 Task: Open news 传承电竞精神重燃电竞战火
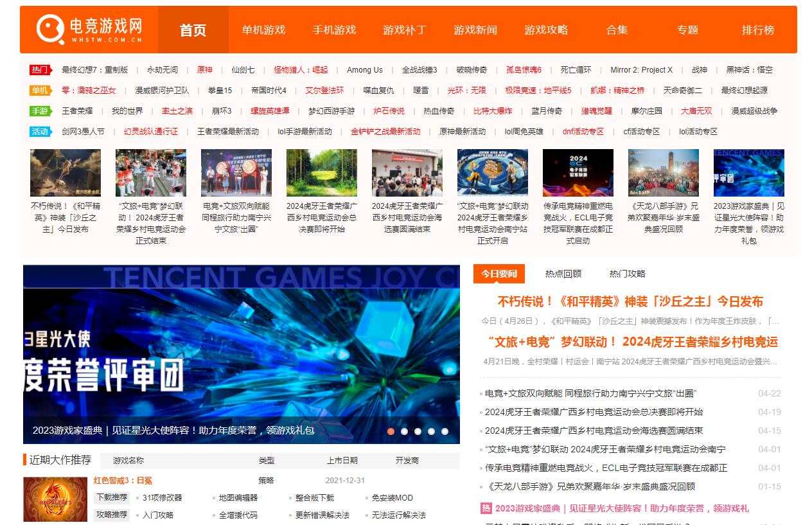606,468
